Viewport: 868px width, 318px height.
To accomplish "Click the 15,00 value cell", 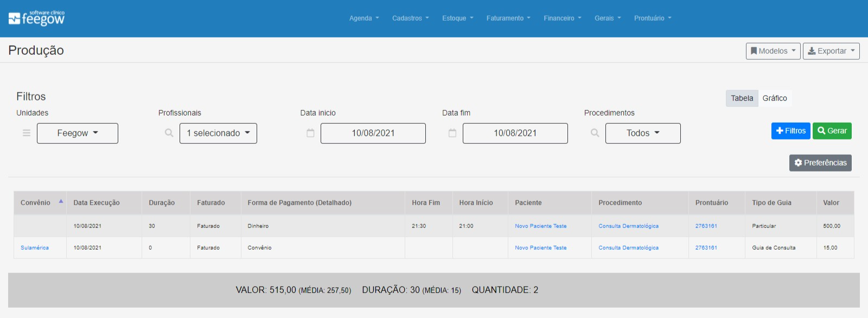I will click(835, 248).
